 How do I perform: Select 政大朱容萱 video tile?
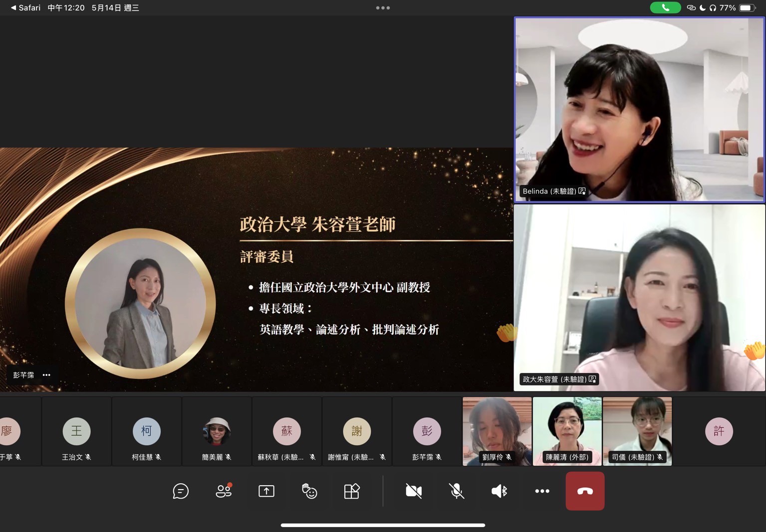coord(639,298)
